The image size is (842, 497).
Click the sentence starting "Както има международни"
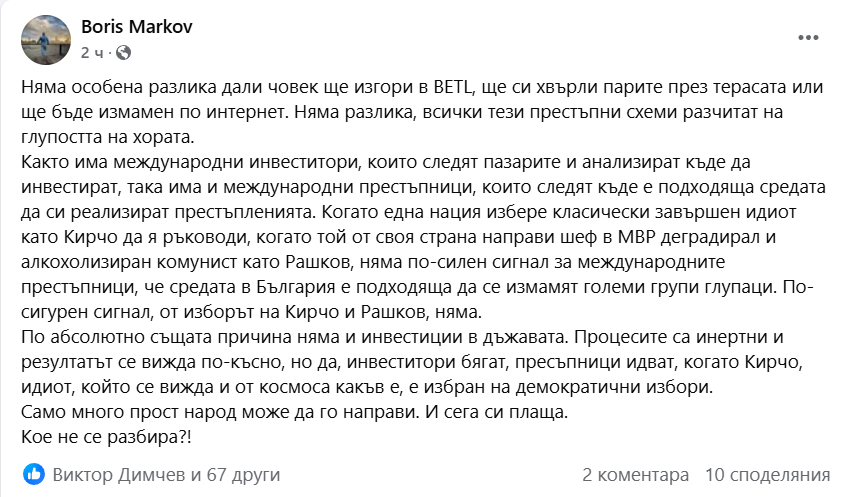click(x=200, y=162)
